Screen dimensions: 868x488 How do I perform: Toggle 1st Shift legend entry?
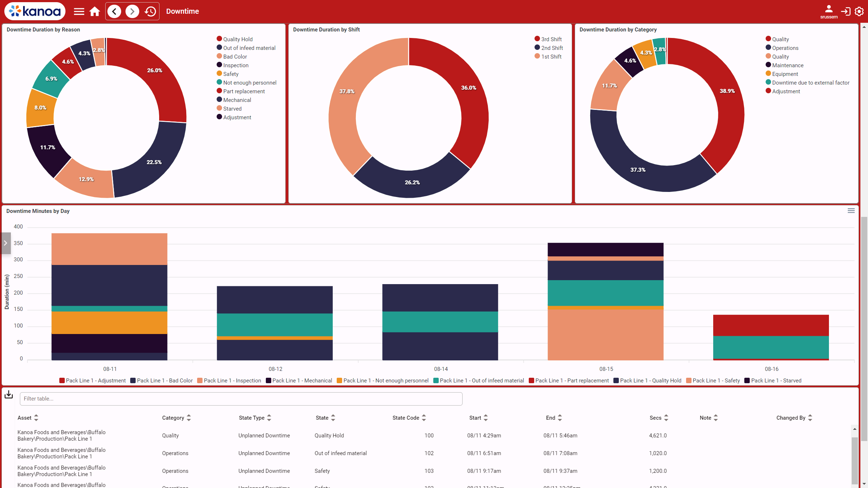pyautogui.click(x=548, y=56)
